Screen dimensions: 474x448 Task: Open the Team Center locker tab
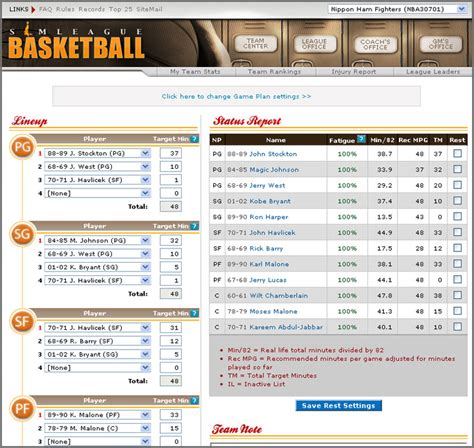[x=256, y=44]
